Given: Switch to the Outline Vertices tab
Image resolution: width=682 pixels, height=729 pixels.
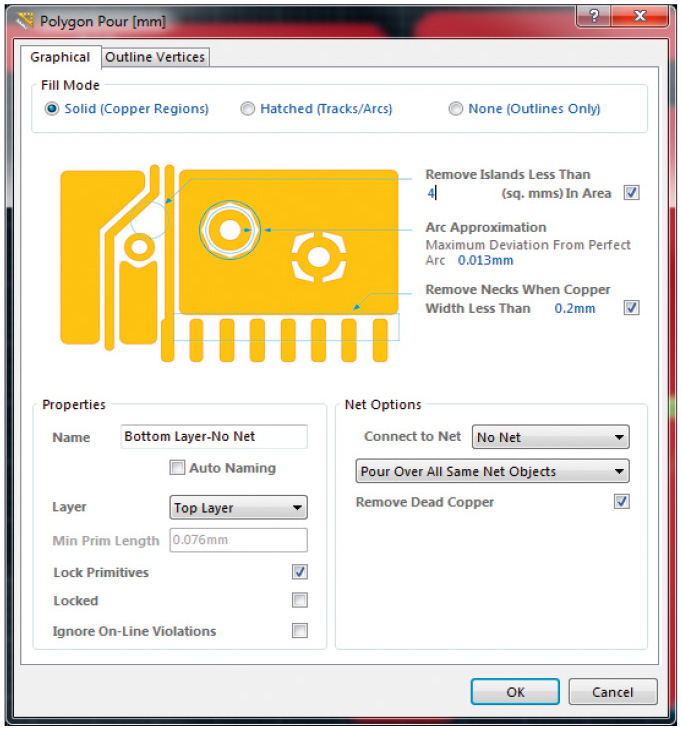Looking at the screenshot, I should tap(156, 57).
